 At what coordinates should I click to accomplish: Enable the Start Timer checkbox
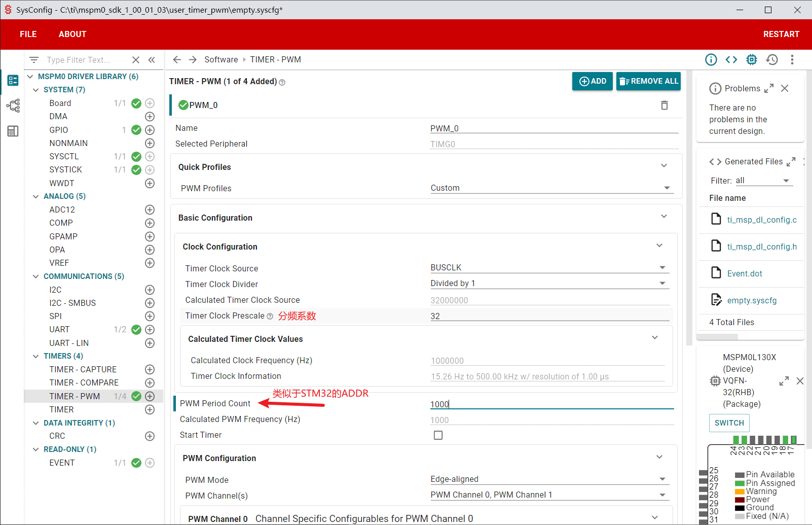[438, 435]
